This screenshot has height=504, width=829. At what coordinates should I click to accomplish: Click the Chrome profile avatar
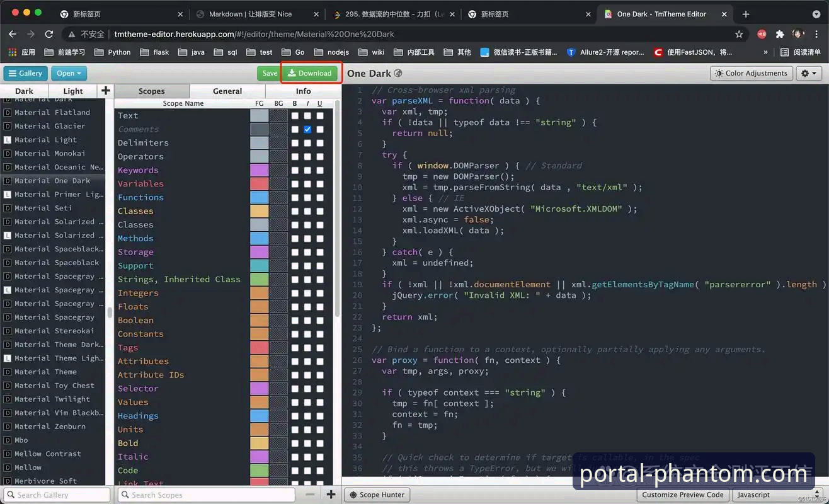(799, 34)
